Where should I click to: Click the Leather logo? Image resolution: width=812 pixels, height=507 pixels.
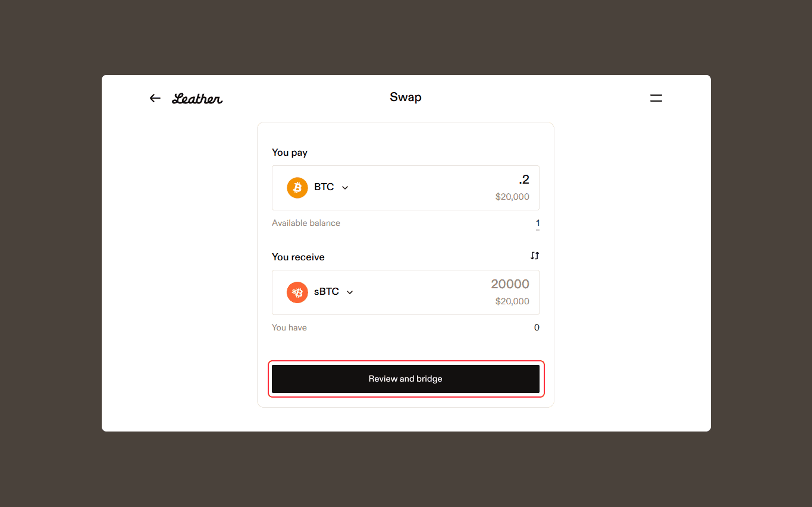197,99
